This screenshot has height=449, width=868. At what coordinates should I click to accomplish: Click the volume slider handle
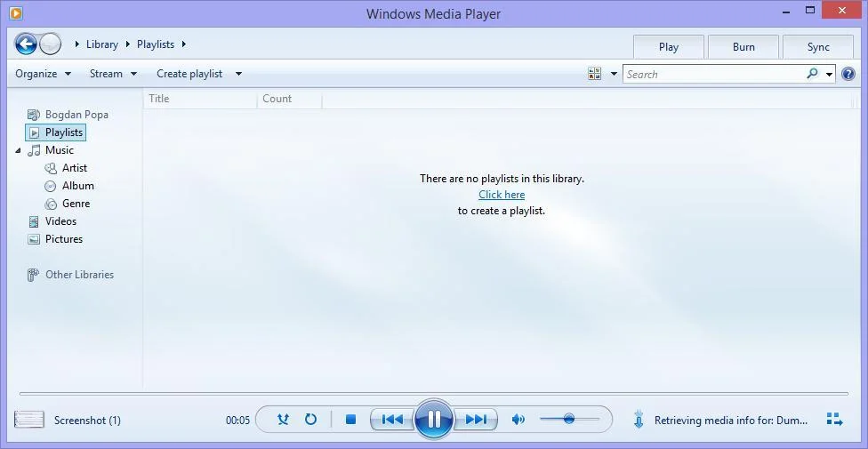[568, 419]
